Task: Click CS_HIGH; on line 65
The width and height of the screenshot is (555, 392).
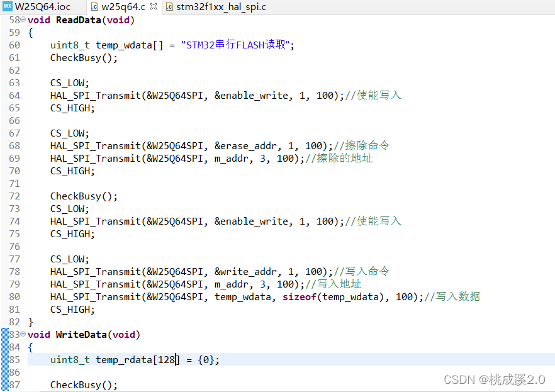Action: click(72, 108)
